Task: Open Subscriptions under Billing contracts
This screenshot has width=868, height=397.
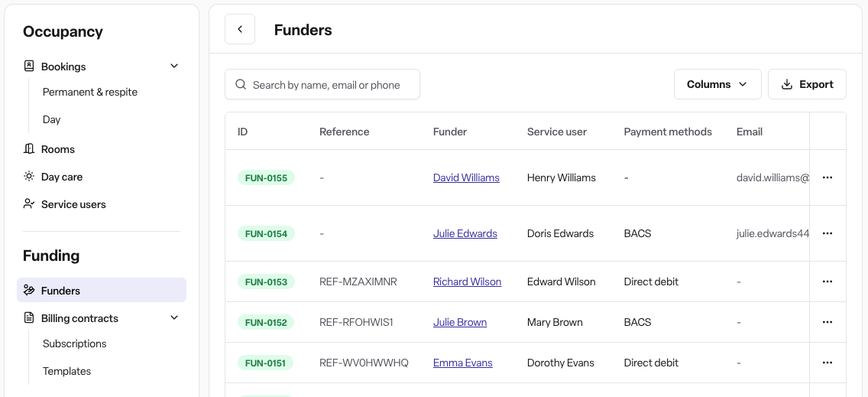Action: click(75, 343)
